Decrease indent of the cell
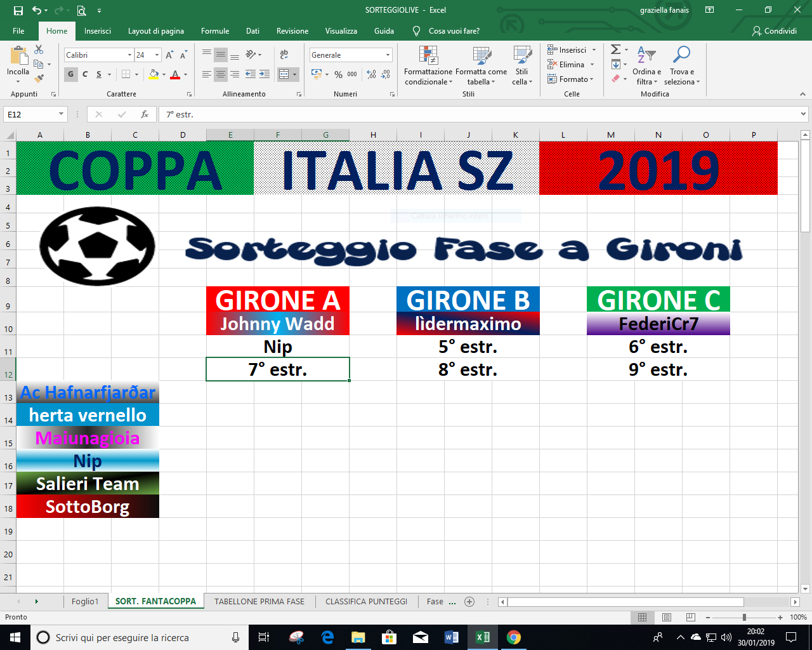 (x=251, y=74)
